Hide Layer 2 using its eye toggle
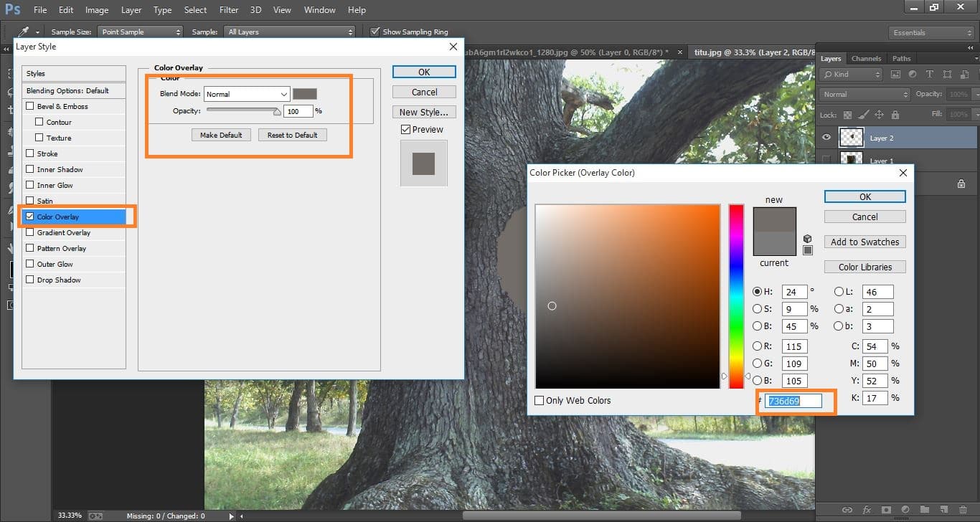 826,137
